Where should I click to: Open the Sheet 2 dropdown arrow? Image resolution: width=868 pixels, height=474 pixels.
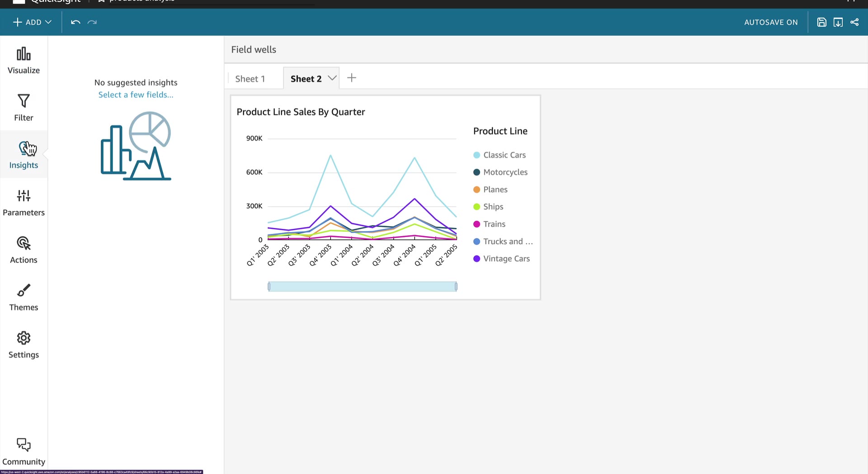[x=332, y=78]
